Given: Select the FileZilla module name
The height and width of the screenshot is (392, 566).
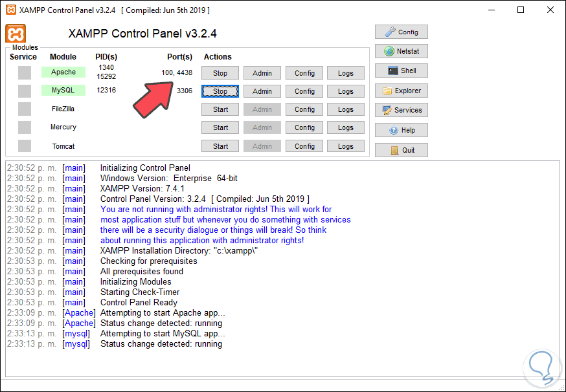Looking at the screenshot, I should (x=63, y=109).
